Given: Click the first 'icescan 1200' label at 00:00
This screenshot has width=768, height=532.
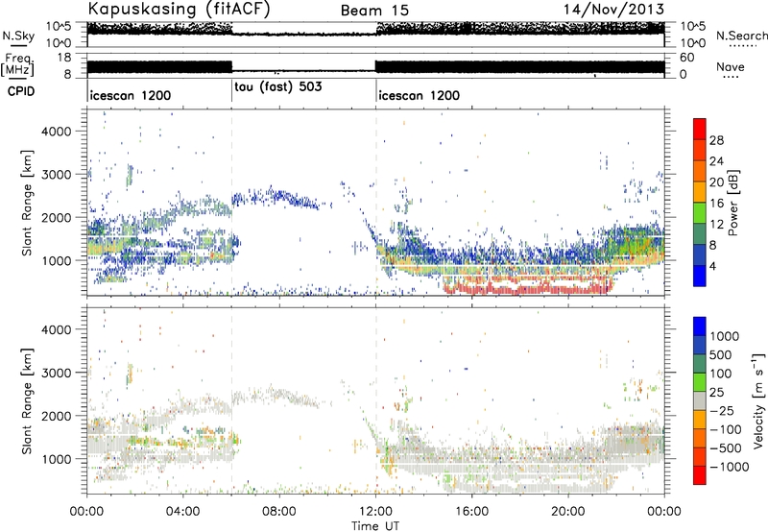Looking at the screenshot, I should [131, 95].
